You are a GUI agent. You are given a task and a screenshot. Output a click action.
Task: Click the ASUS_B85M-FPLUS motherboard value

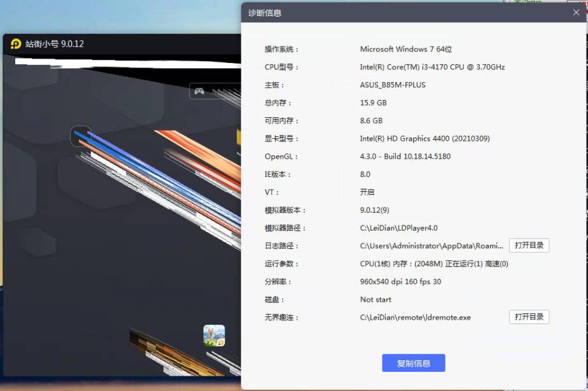(393, 85)
